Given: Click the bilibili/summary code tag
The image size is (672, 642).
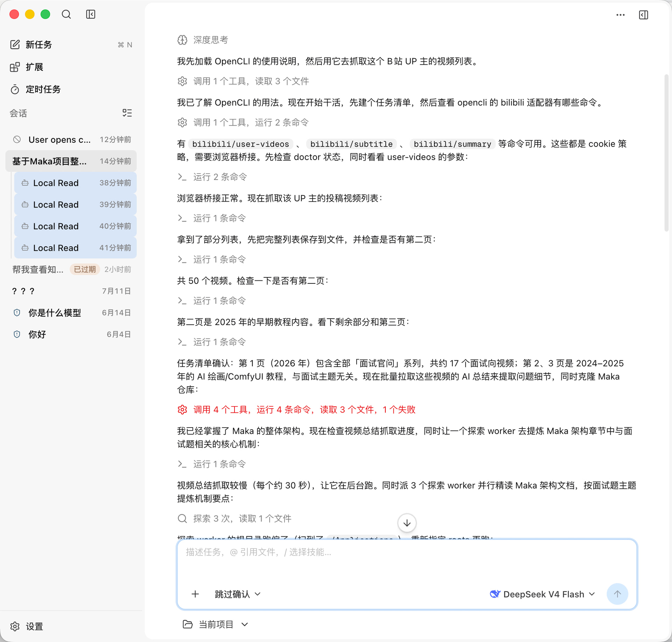Looking at the screenshot, I should point(452,144).
